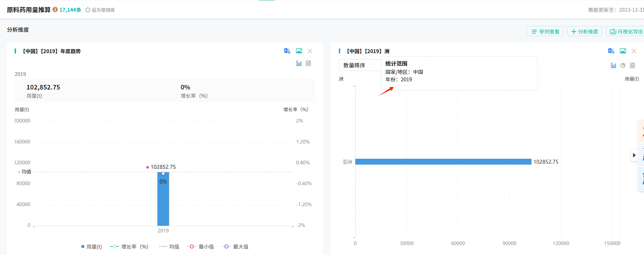Viewport: 644px width, 255px height.
Task: Open the 数量降序 sort dropdown
Action: click(359, 65)
